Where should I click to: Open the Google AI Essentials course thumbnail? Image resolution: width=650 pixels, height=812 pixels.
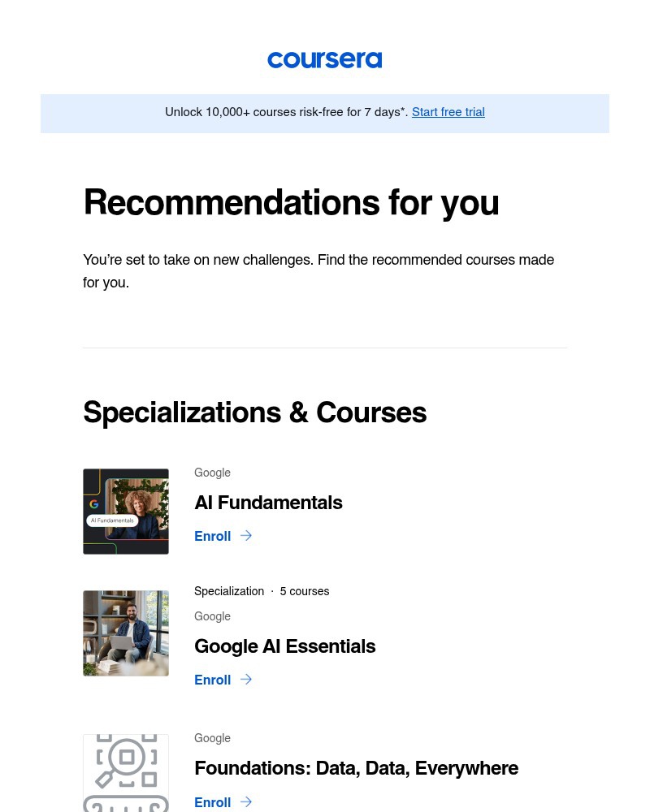point(126,633)
